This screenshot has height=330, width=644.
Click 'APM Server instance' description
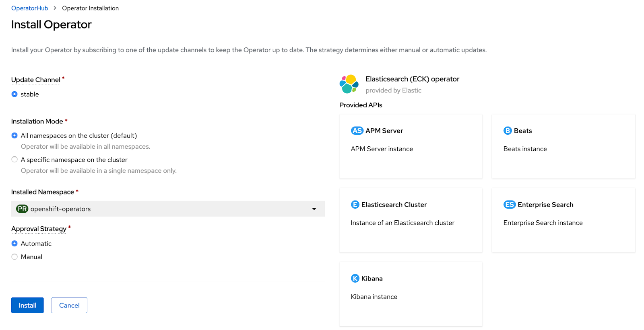382,149
